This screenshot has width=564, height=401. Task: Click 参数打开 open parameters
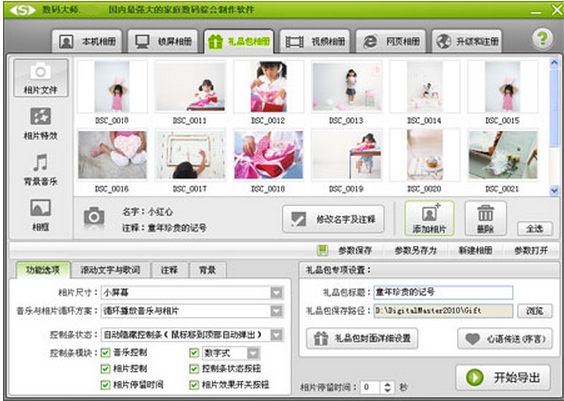531,251
